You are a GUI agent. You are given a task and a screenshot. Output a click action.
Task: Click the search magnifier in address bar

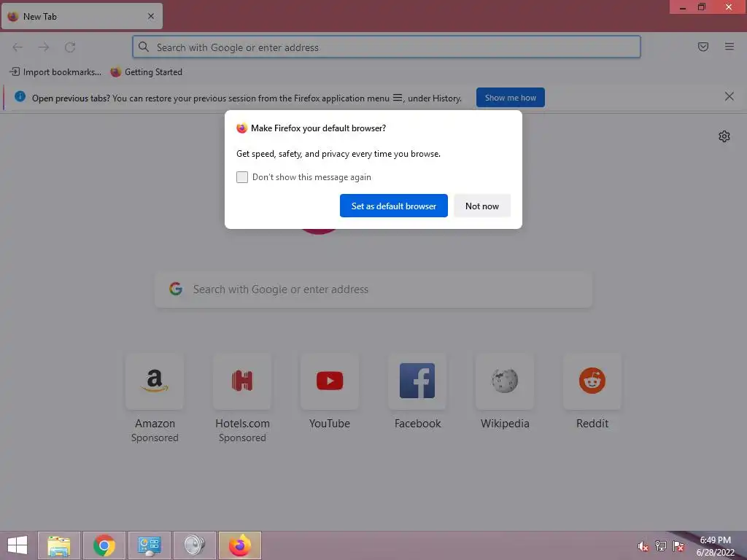pos(144,47)
